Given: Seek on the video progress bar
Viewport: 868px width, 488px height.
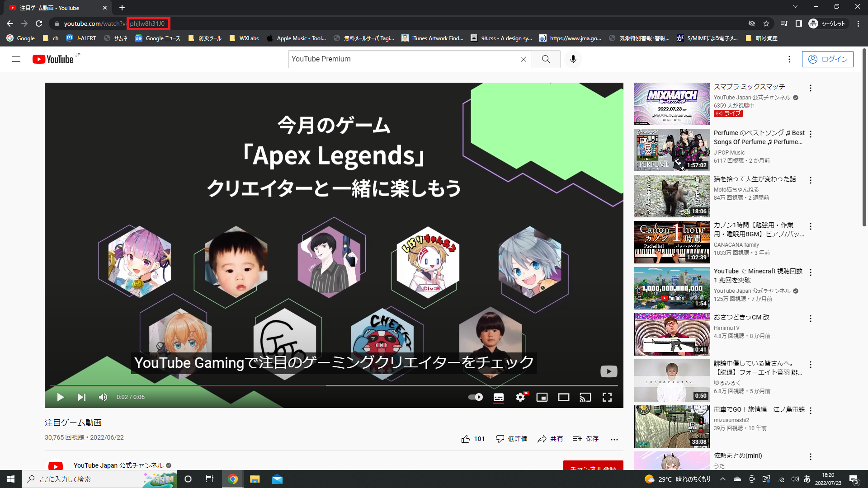Looking at the screenshot, I should (334, 385).
